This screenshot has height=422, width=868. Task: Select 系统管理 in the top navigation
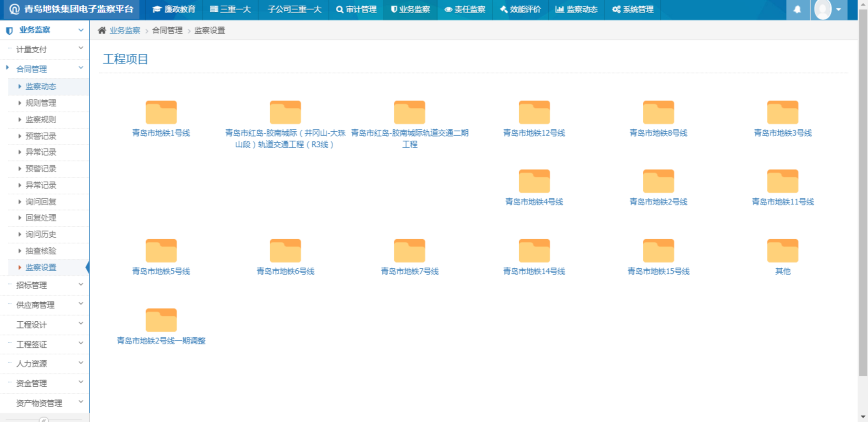pyautogui.click(x=633, y=10)
